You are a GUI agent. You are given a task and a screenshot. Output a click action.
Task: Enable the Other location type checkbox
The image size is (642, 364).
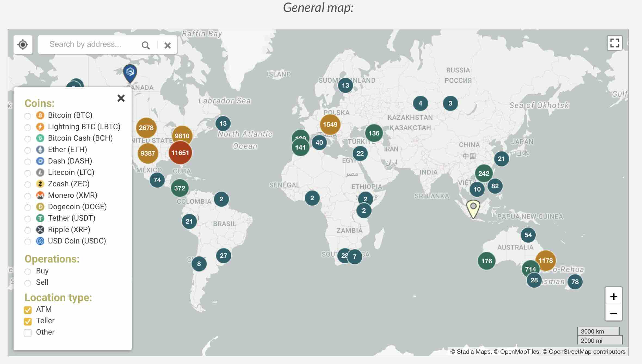(28, 333)
